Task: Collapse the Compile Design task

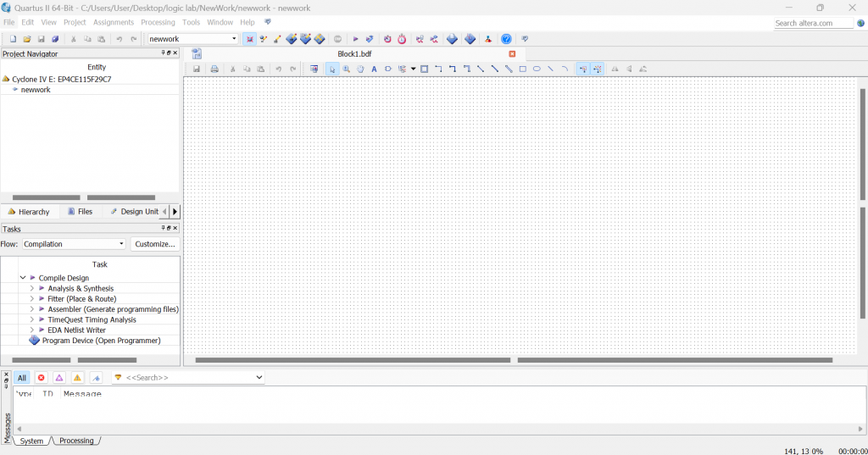Action: pyautogui.click(x=23, y=278)
